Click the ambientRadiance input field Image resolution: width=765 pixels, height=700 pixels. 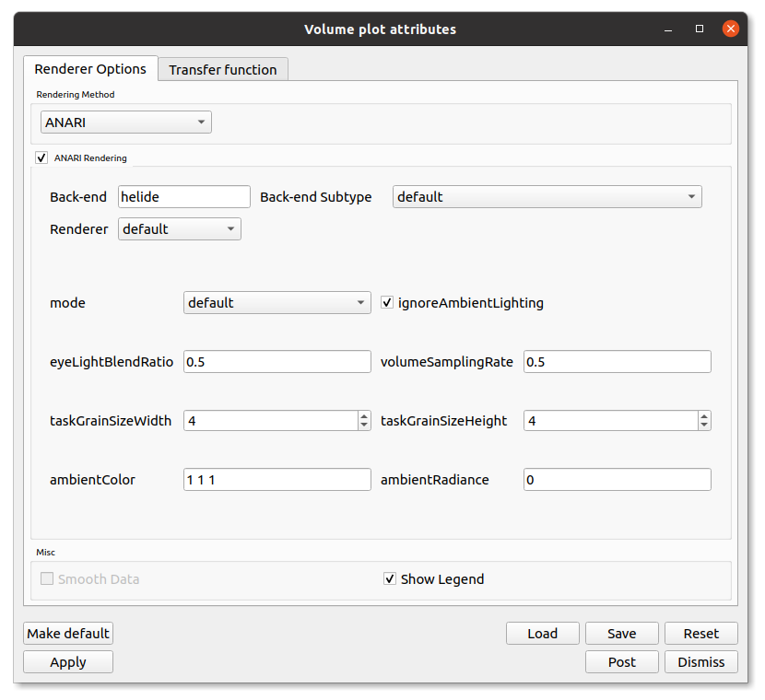(618, 480)
